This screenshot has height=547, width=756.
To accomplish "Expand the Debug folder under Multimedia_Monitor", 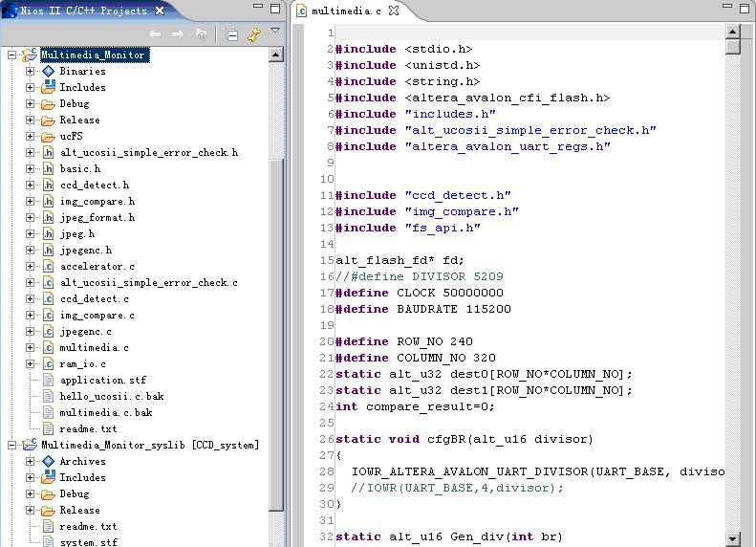I will tap(31, 103).
